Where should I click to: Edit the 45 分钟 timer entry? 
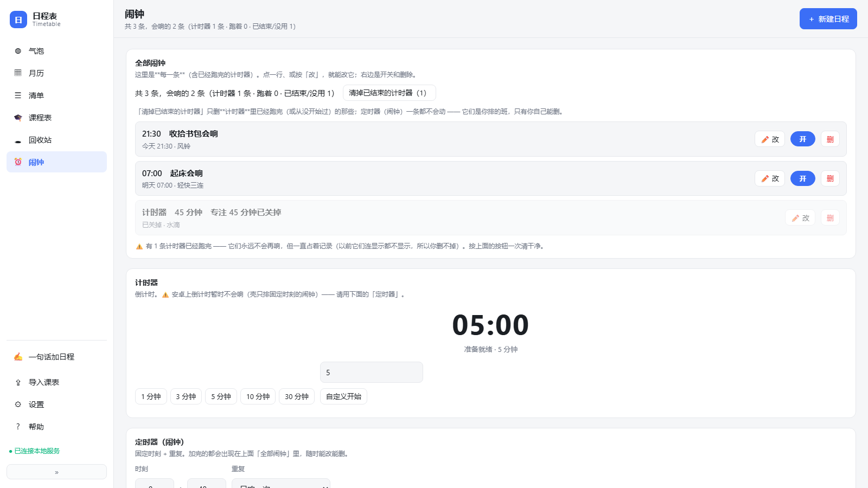pos(800,218)
